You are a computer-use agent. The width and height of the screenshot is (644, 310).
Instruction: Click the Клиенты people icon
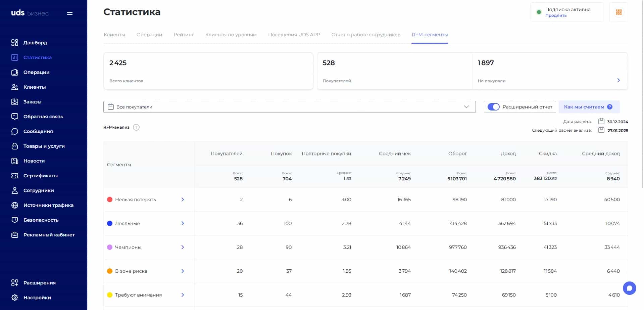(15, 87)
